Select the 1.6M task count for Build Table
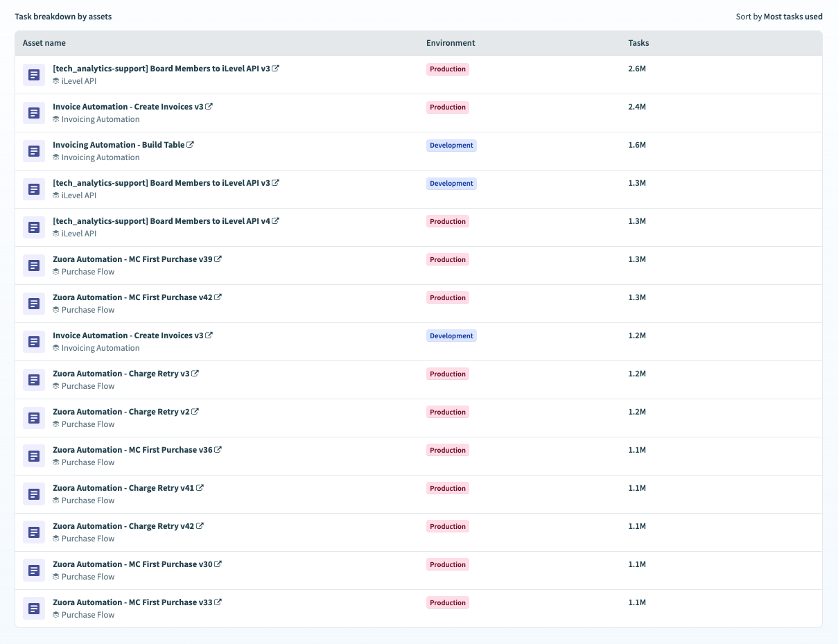The height and width of the screenshot is (644, 838). pyautogui.click(x=637, y=146)
